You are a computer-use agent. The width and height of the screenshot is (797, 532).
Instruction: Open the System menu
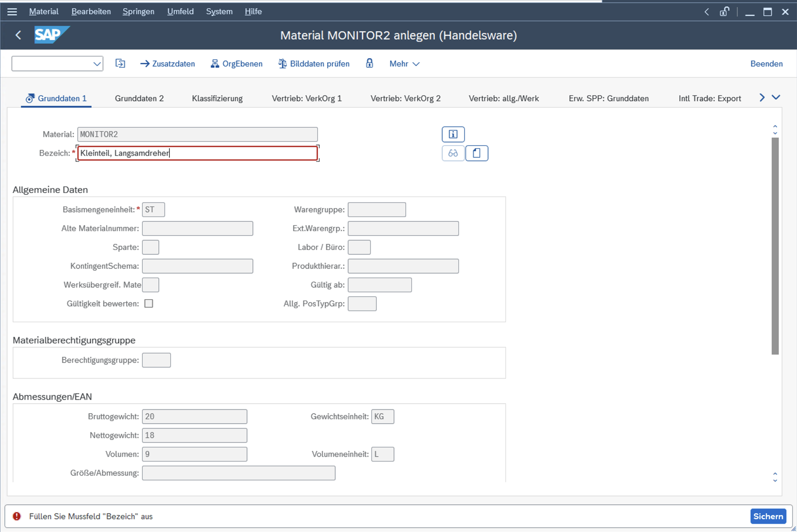click(x=219, y=12)
